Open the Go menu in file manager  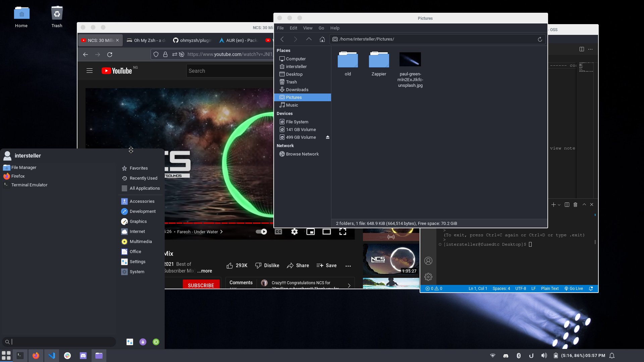(321, 28)
